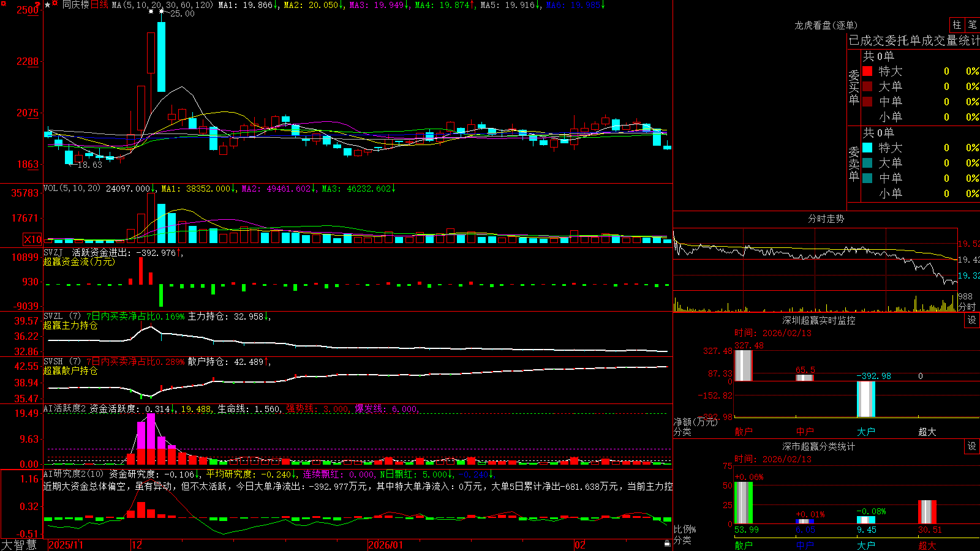980x551 pixels.
Task: Click the 散户 327.48 net amount bar
Action: pos(744,365)
